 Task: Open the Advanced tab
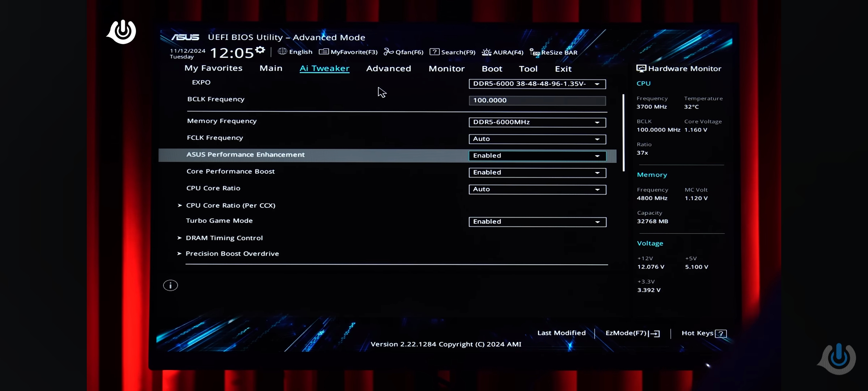click(388, 68)
